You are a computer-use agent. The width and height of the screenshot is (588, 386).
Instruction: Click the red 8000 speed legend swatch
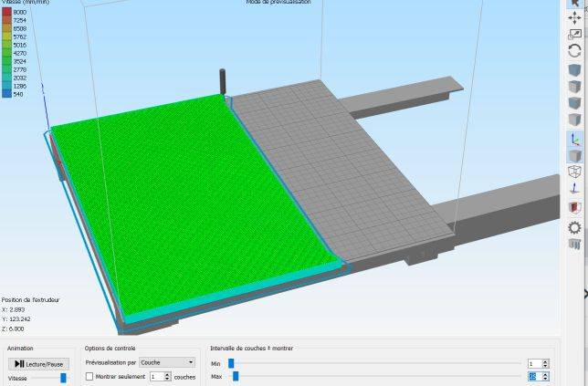[x=6, y=12]
